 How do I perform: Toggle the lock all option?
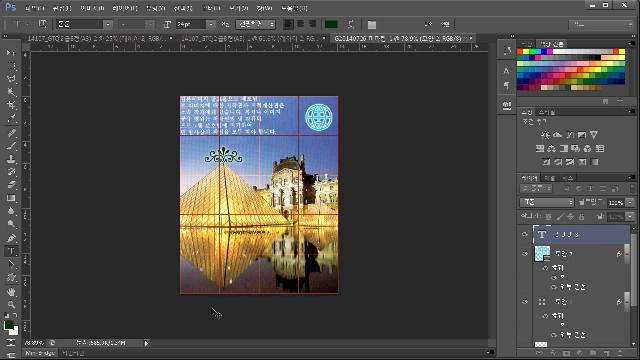click(x=582, y=216)
